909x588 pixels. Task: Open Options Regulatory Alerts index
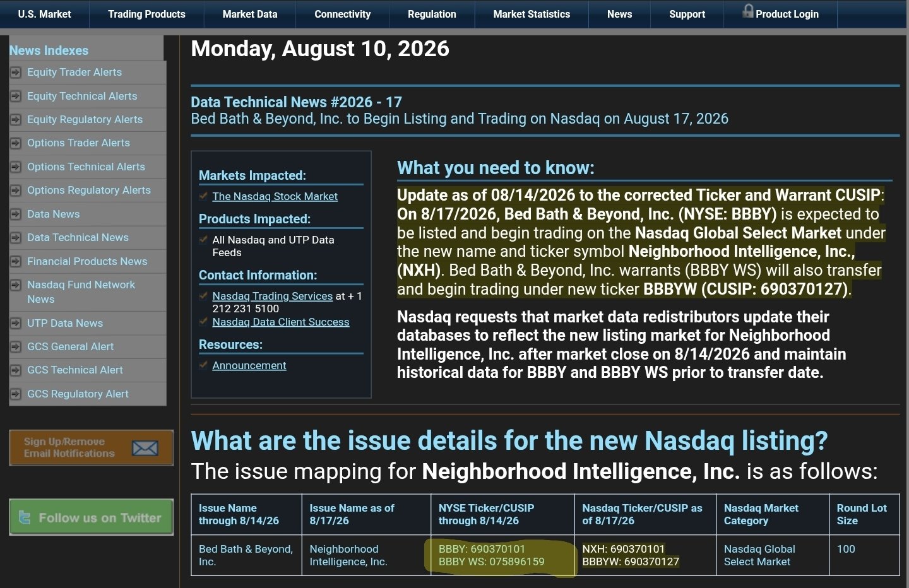pos(89,191)
